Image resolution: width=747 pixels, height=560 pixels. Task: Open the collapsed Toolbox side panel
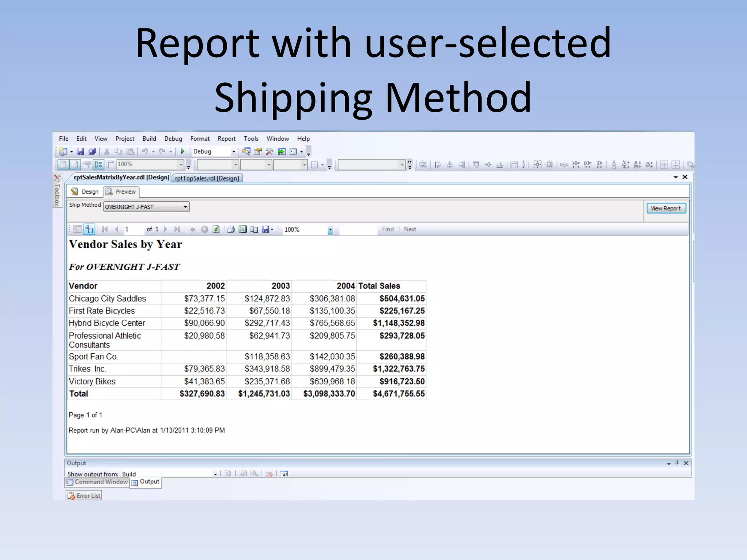point(57,190)
